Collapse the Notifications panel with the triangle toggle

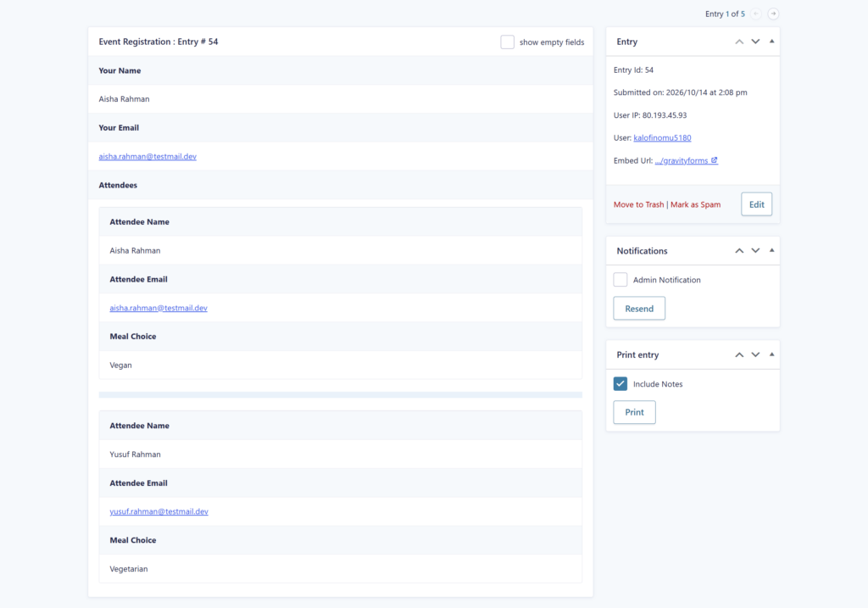[x=771, y=250]
